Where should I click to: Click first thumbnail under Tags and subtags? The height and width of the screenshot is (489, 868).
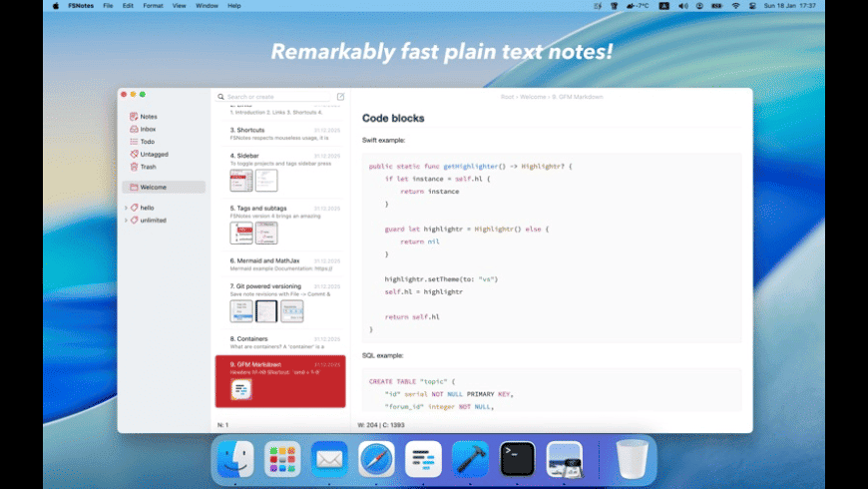pos(241,234)
